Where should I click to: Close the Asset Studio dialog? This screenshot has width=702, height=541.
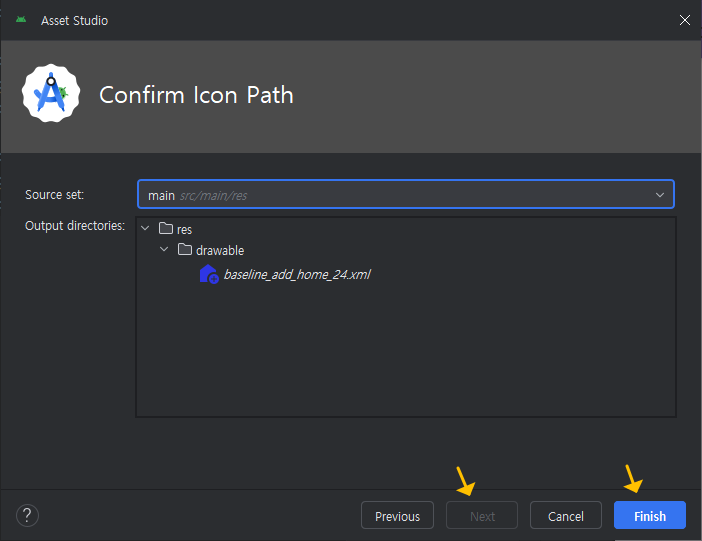pyautogui.click(x=685, y=20)
